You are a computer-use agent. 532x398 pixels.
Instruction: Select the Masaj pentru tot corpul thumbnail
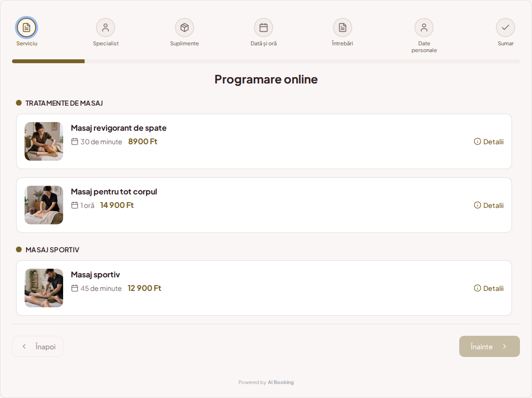44,205
